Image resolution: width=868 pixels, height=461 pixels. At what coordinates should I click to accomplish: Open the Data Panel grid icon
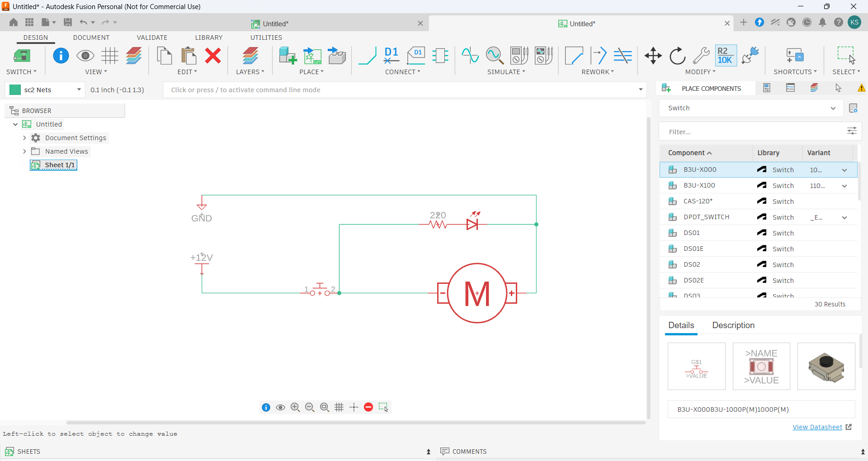point(29,22)
